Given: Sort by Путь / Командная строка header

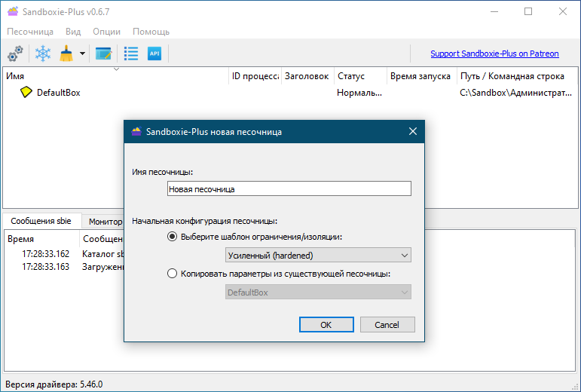Looking at the screenshot, I should (x=517, y=76).
